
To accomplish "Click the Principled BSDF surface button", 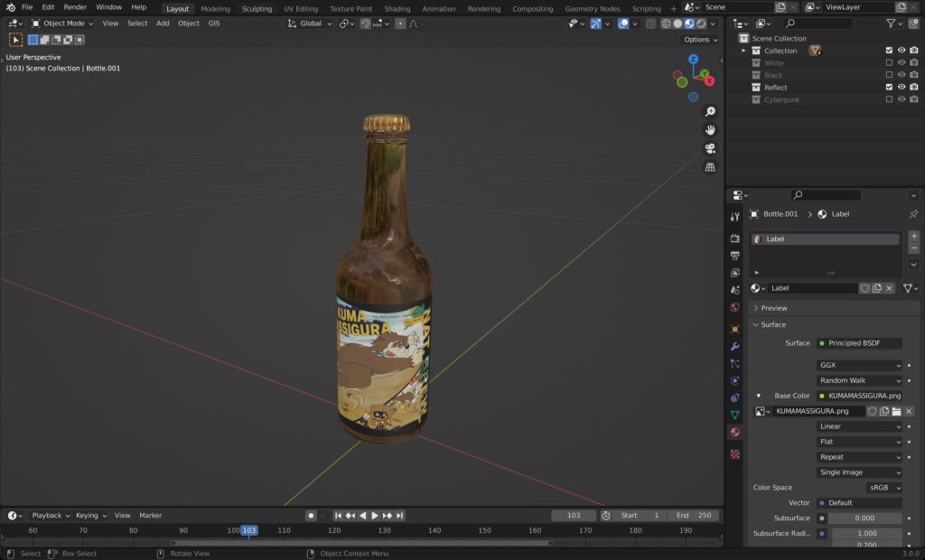I will [859, 343].
